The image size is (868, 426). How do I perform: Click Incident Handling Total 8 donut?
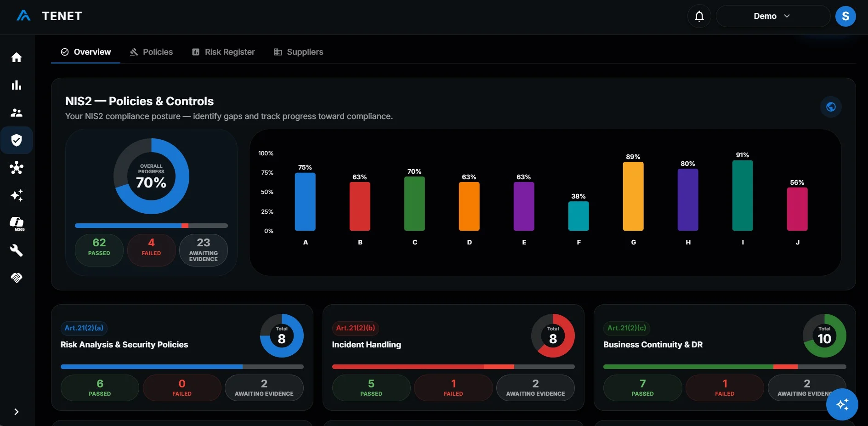coord(553,336)
